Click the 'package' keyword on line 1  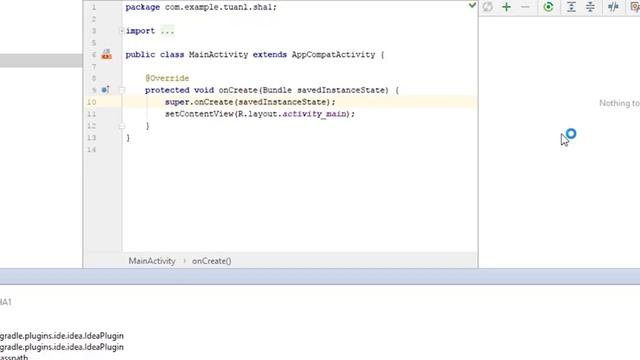(x=142, y=7)
